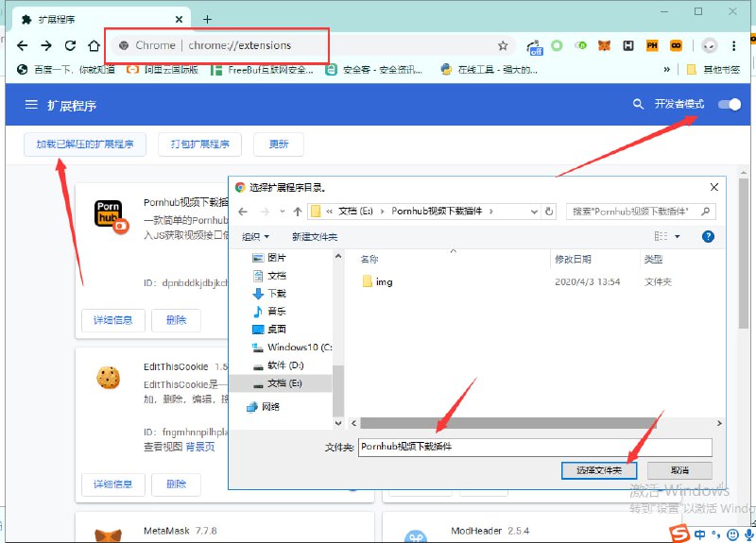The height and width of the screenshot is (543, 756).
Task: Click the blue help icon in the dialog
Action: [708, 236]
